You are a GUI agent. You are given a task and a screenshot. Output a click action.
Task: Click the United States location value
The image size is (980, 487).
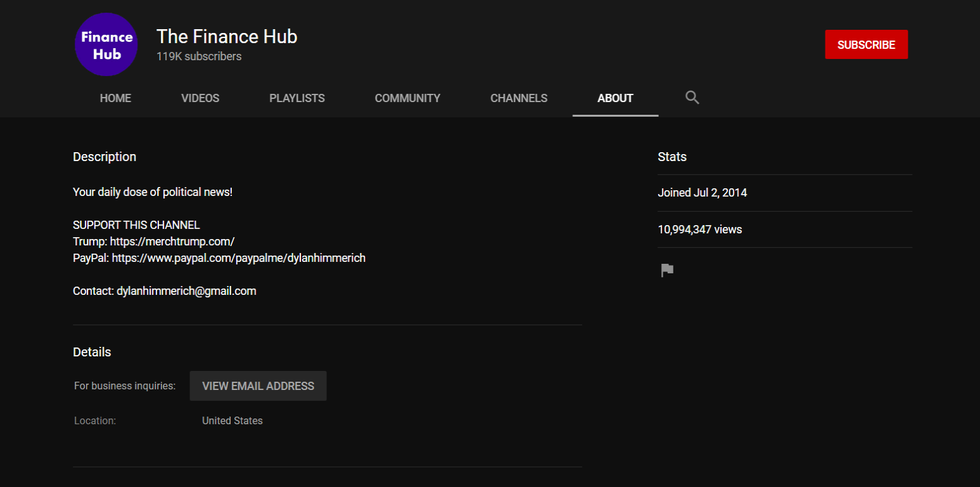(232, 420)
